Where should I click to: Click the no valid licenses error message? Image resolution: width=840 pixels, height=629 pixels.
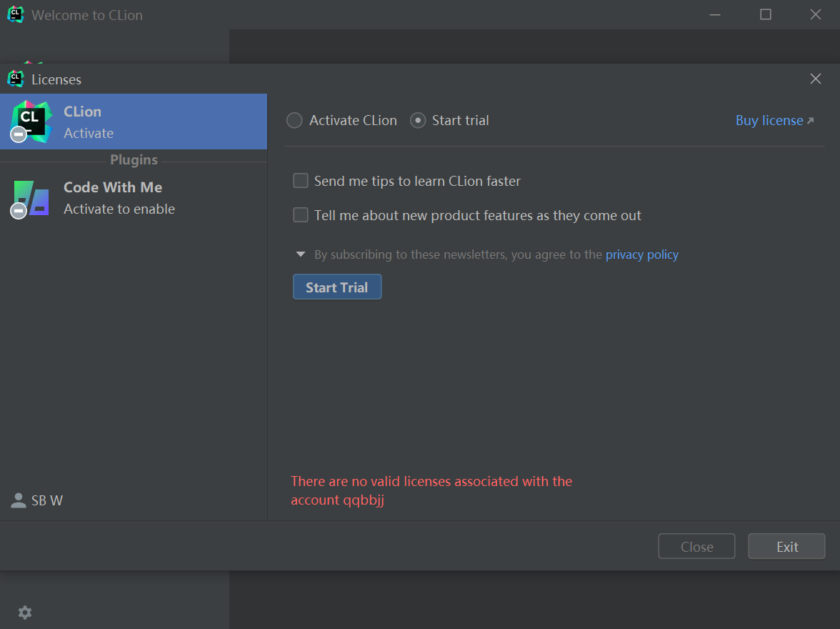tap(431, 490)
